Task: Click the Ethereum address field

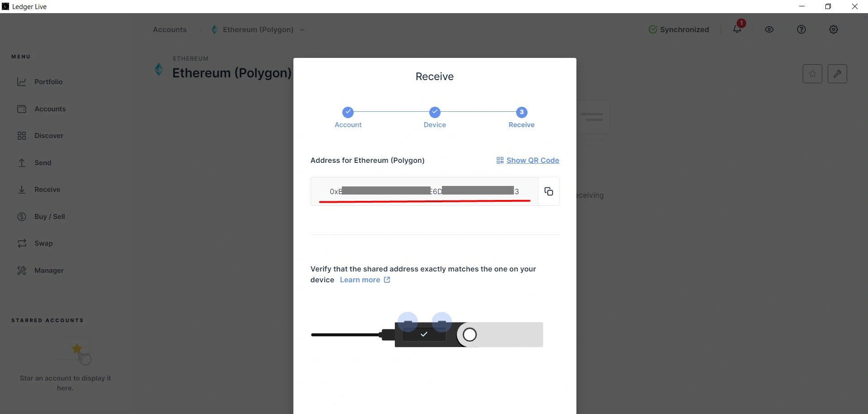Action: pos(424,191)
